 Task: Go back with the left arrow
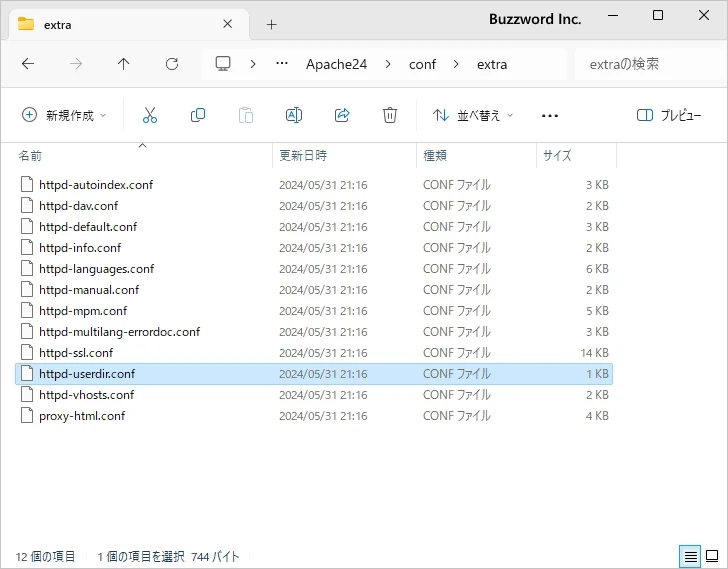pos(28,64)
